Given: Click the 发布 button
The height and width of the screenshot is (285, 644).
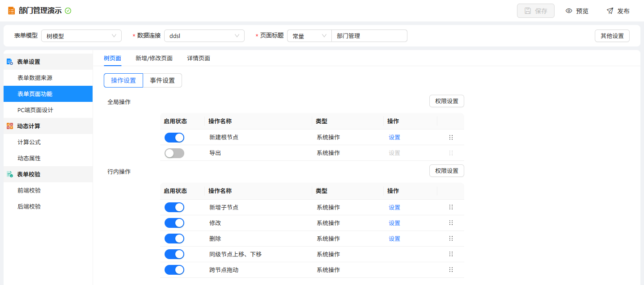Looking at the screenshot, I should [x=618, y=11].
